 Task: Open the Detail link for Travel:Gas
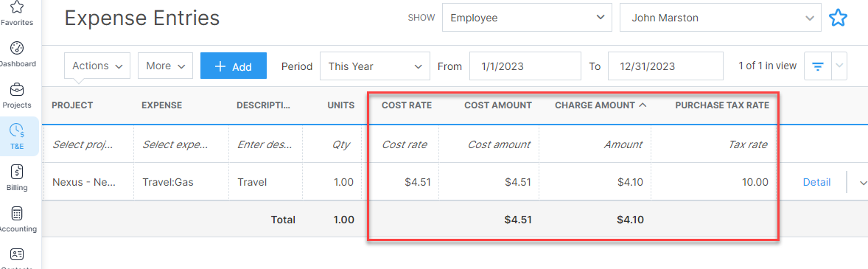(816, 182)
